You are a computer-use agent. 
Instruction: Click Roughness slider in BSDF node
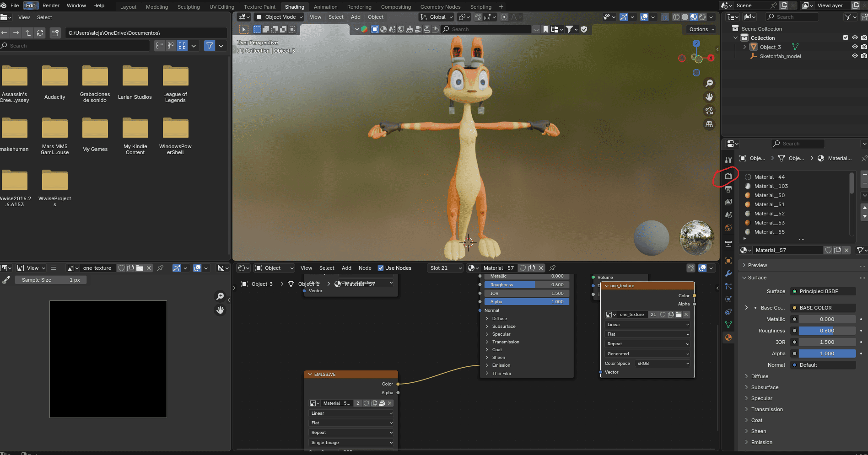527,284
